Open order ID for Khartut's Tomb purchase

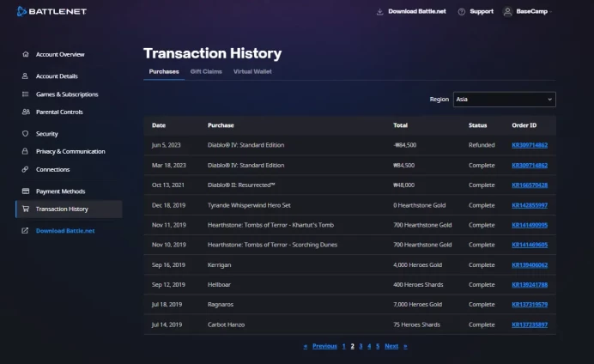tap(530, 225)
